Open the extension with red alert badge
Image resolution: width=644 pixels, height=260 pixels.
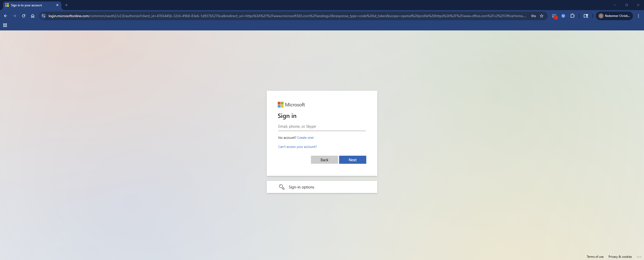tap(554, 16)
